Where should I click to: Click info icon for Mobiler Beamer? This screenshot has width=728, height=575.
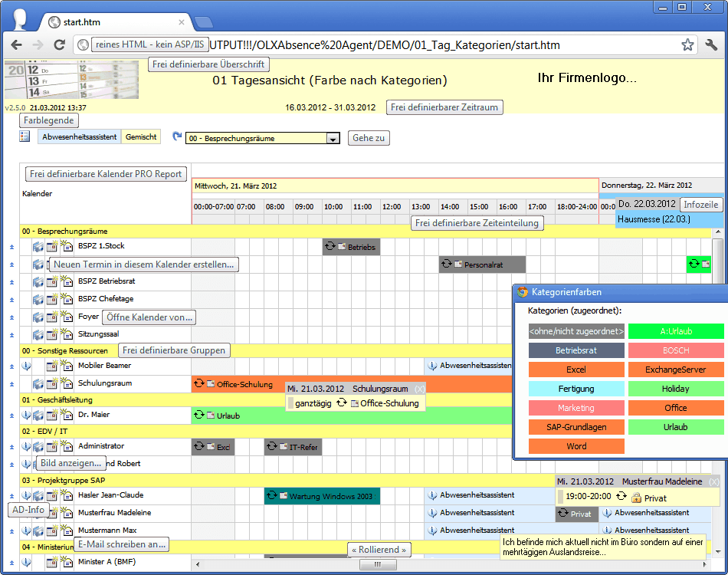coord(26,366)
